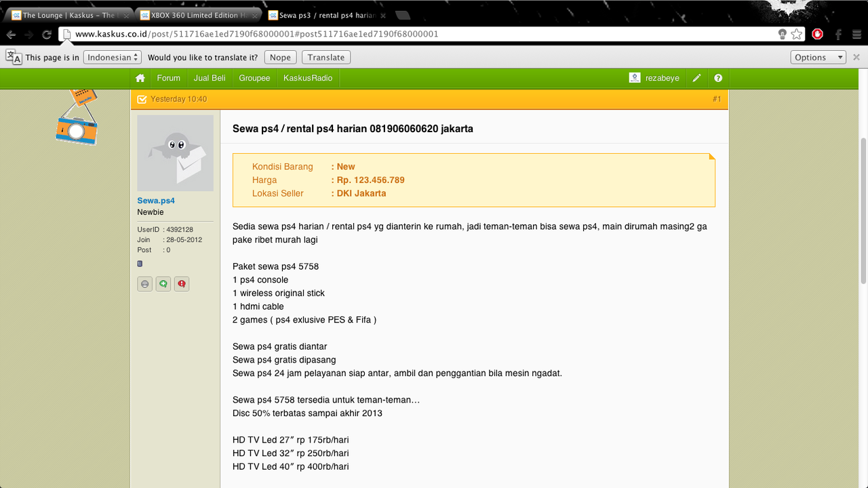
Task: Click the page vertical scrollbar thumb
Action: [x=863, y=210]
